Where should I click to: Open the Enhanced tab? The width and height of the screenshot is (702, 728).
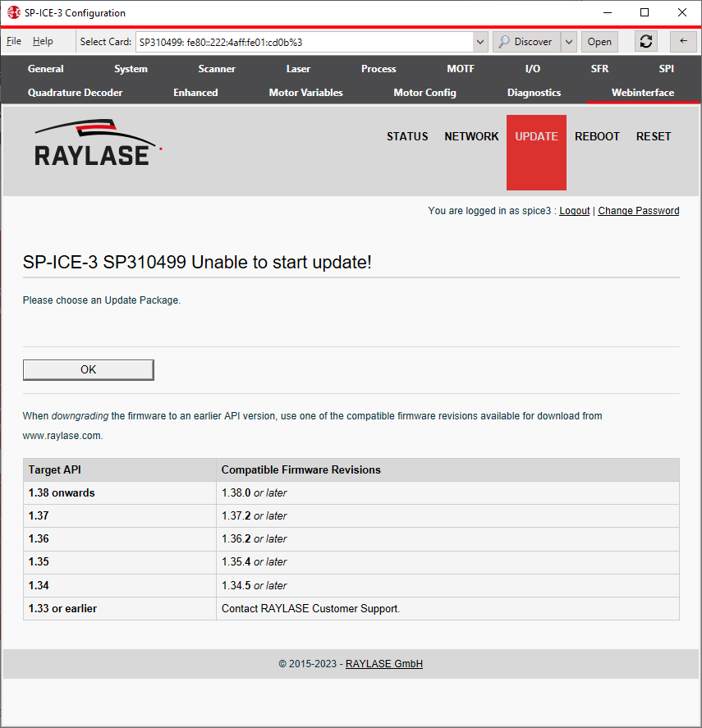pos(195,93)
